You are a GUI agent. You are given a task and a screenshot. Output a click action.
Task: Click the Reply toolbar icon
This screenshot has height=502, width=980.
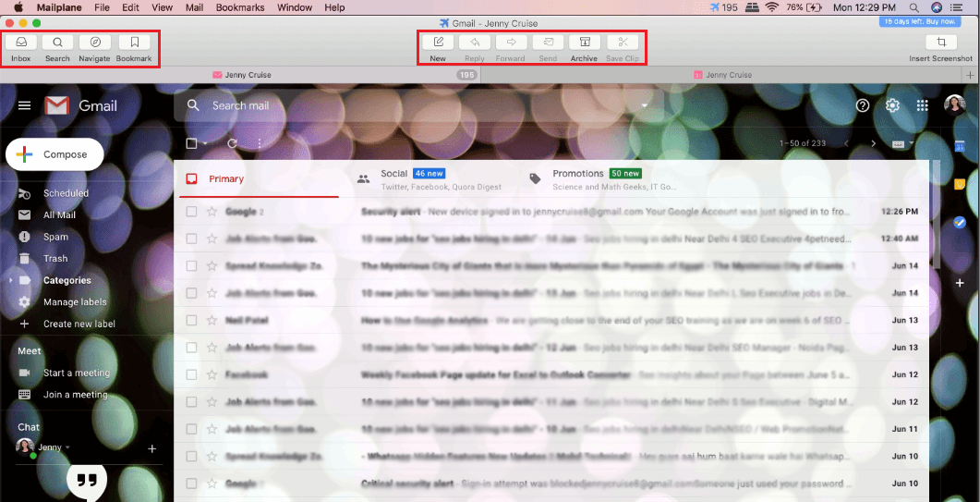pyautogui.click(x=475, y=43)
